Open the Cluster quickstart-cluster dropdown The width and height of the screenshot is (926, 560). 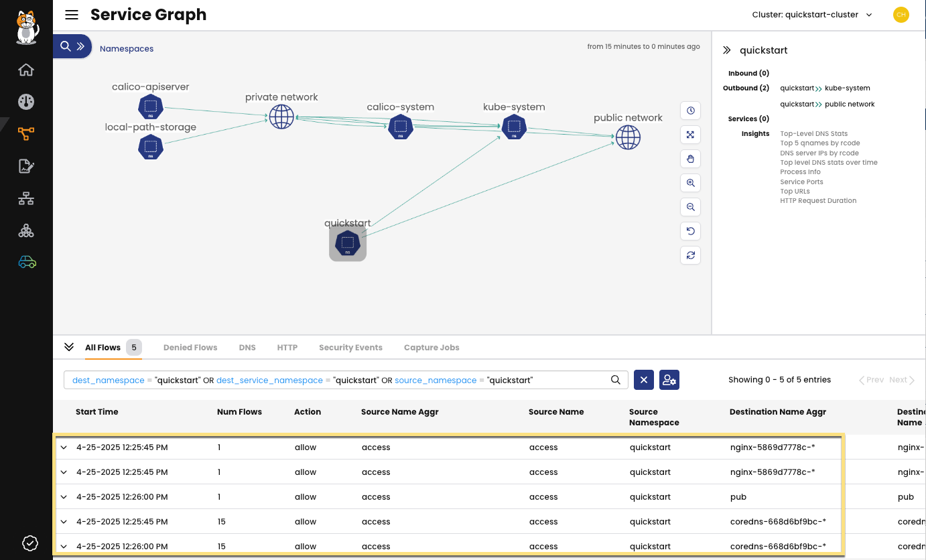[812, 14]
